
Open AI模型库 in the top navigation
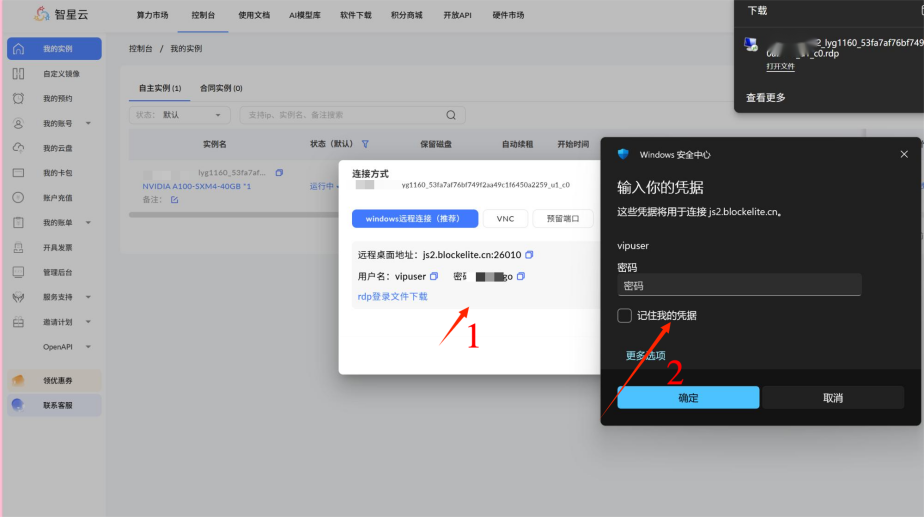pos(305,15)
